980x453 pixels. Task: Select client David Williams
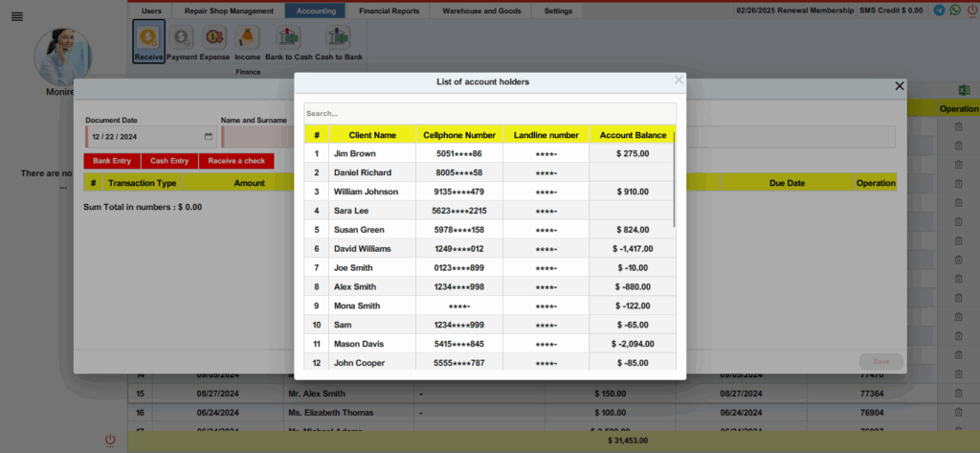(363, 248)
